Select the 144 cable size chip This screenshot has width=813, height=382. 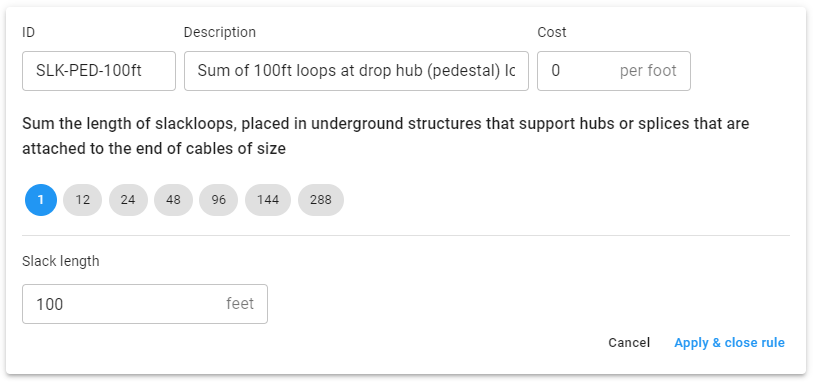268,200
